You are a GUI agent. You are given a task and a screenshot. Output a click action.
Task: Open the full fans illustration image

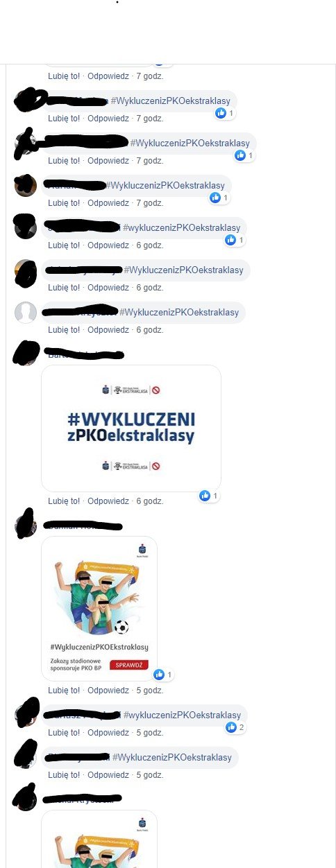[x=99, y=608]
